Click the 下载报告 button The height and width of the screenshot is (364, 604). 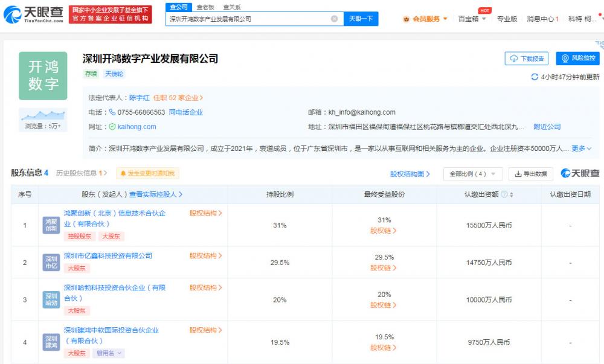point(526,59)
